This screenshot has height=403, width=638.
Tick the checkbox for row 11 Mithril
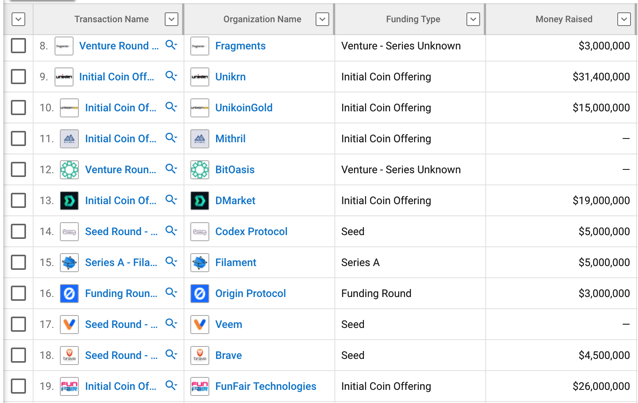pos(18,138)
